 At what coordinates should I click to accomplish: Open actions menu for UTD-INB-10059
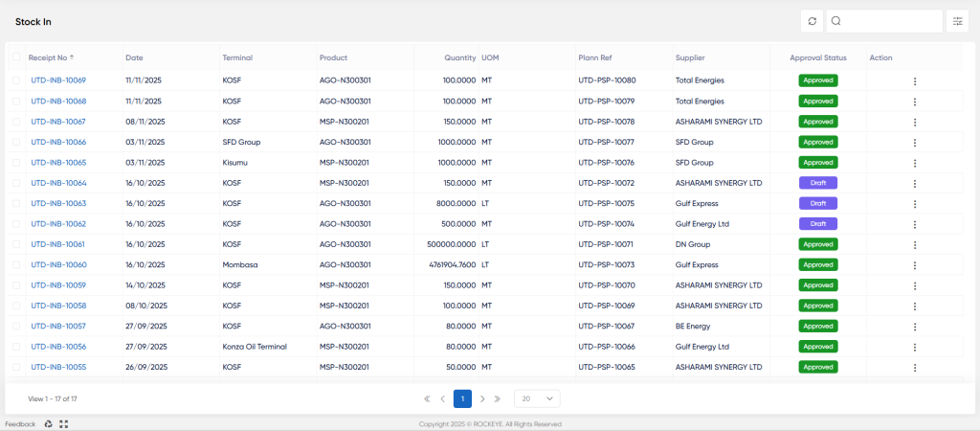click(x=914, y=285)
